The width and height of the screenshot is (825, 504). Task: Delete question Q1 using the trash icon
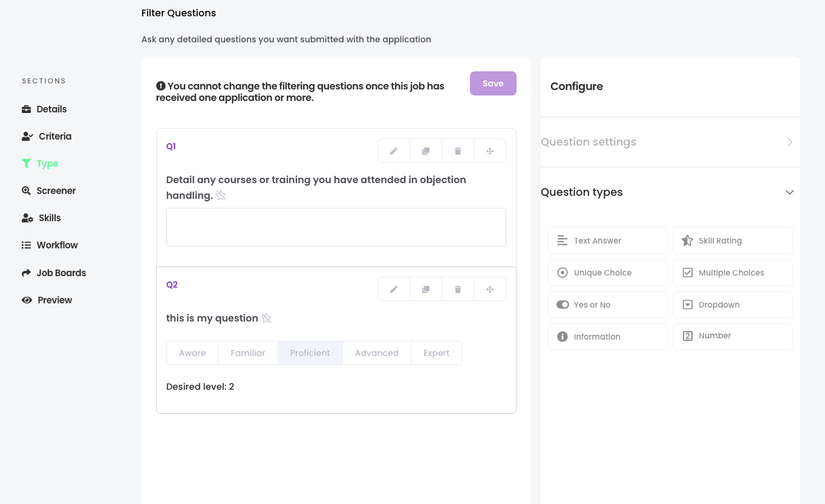[458, 151]
